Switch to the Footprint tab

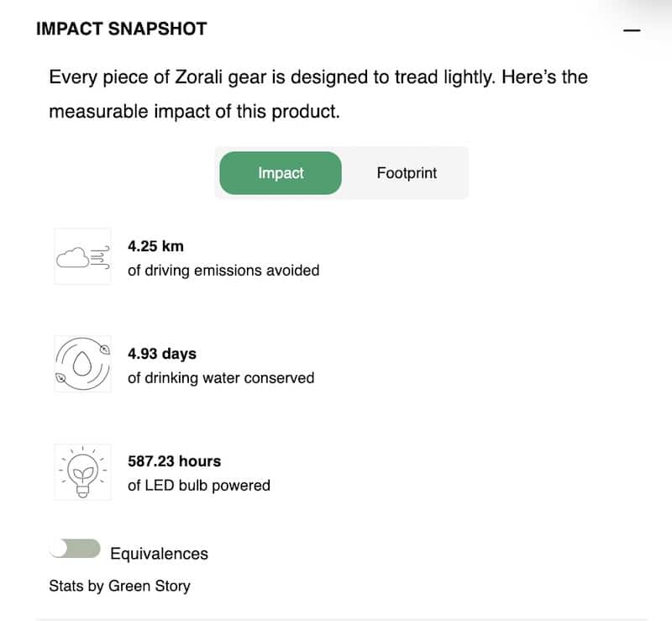(x=407, y=173)
